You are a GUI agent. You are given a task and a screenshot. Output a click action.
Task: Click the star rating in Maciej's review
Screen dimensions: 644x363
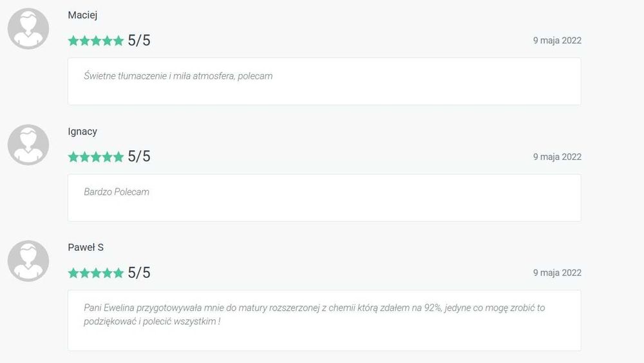tap(95, 41)
